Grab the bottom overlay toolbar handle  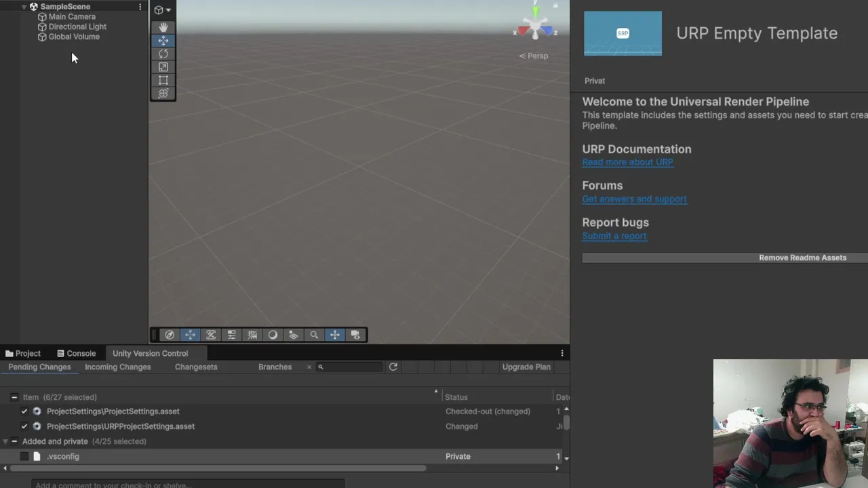154,335
